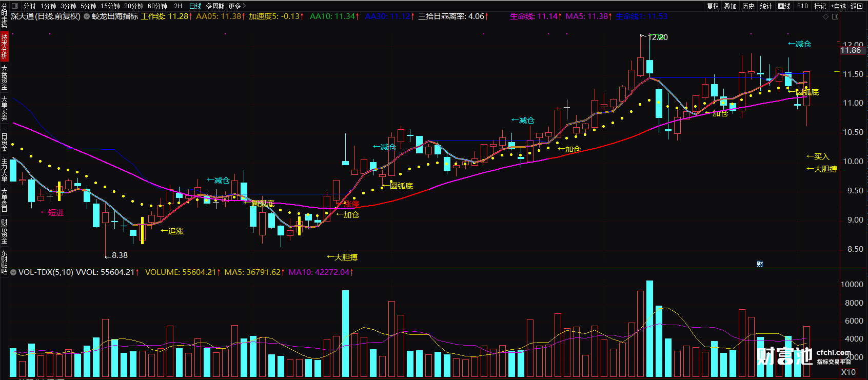Screen dimensions: 868x380
Task: Open 统计 statistics
Action: coord(766,6)
